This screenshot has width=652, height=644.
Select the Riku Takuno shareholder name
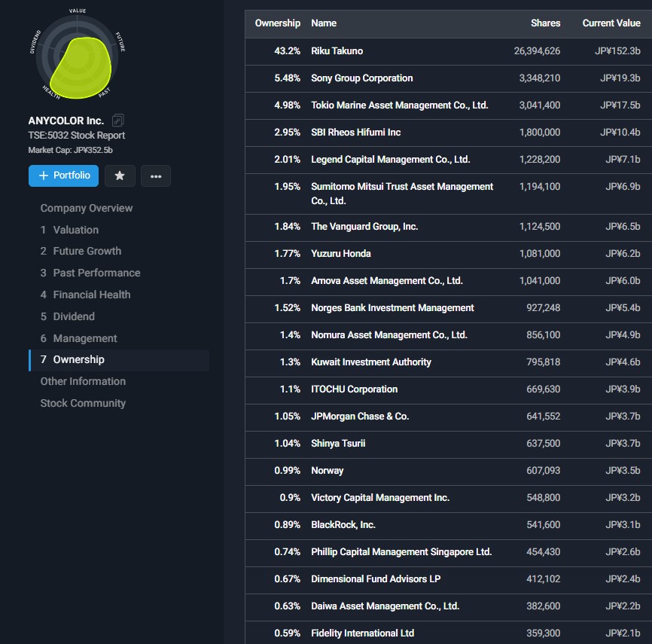[337, 50]
